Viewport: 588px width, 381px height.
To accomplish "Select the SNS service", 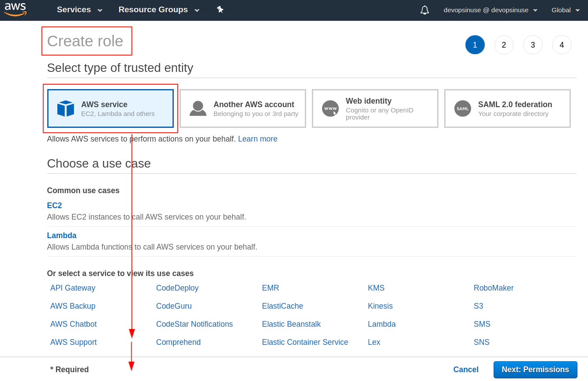I will pos(482,342).
